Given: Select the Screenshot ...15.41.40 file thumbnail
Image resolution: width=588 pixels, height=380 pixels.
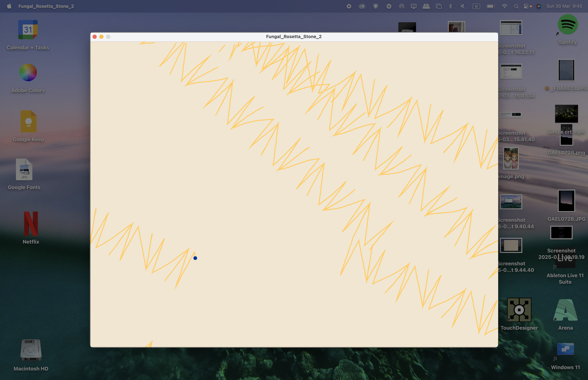Looking at the screenshot, I should 511,115.
